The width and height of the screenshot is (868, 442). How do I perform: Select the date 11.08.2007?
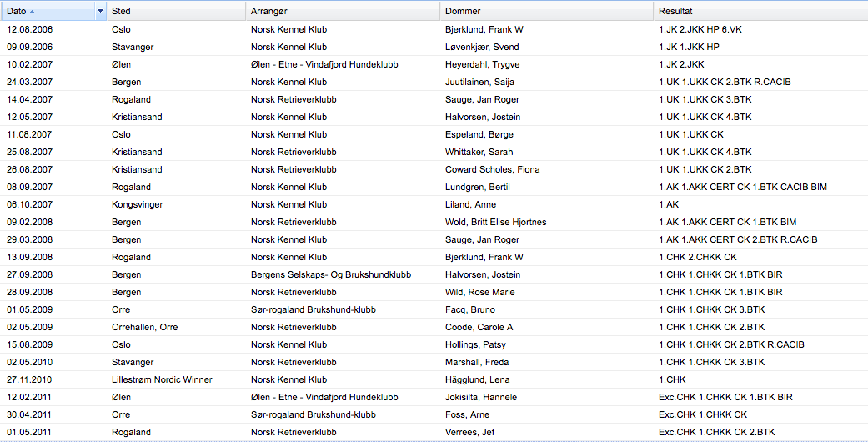pyautogui.click(x=29, y=134)
